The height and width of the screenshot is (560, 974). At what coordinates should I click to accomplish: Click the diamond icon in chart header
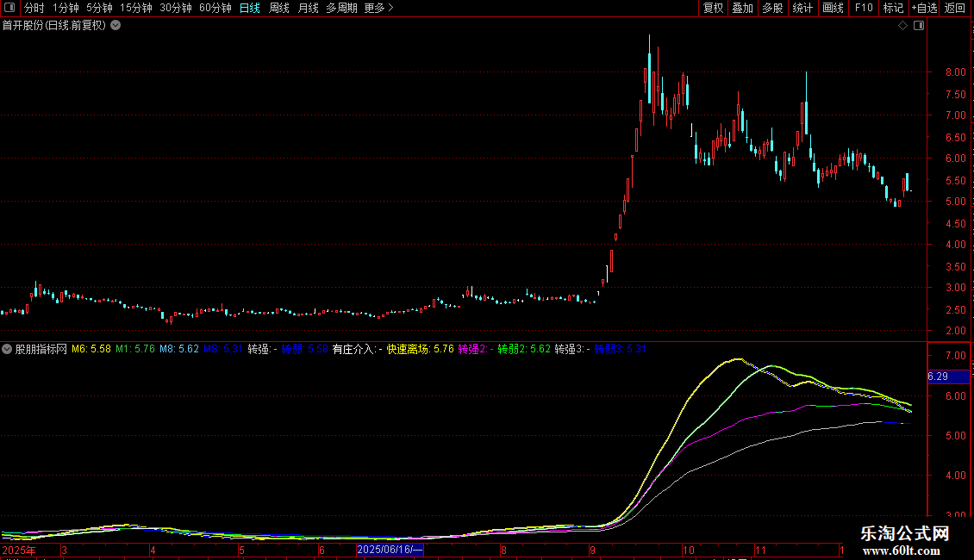902,26
